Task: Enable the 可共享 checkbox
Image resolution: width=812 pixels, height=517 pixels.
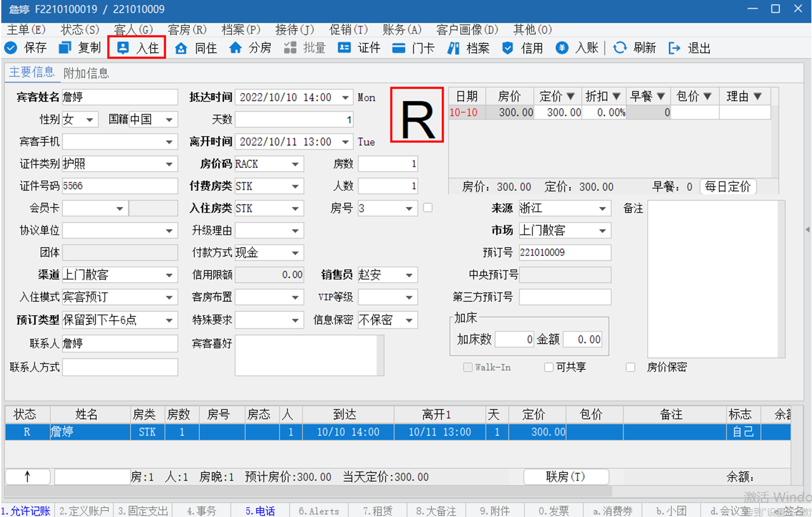Action: point(549,367)
